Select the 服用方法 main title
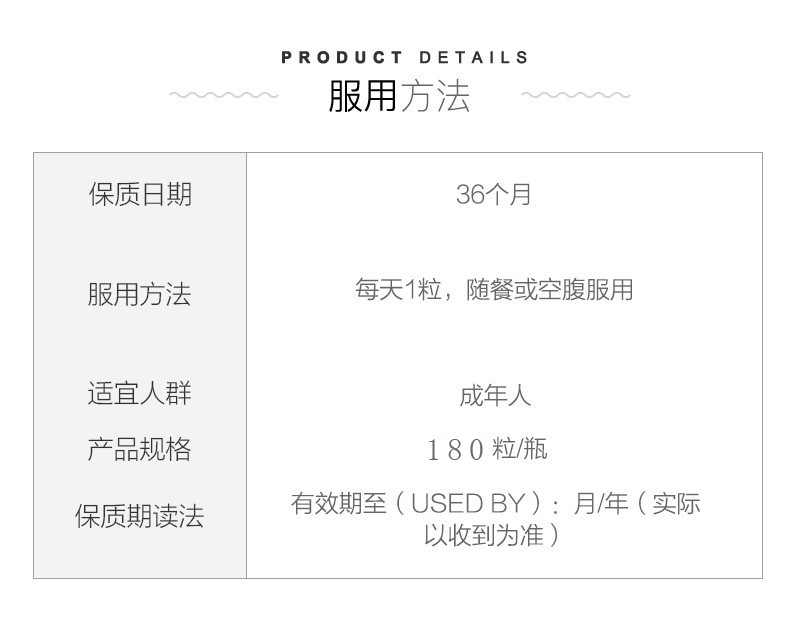The image size is (790, 642). coord(399,96)
